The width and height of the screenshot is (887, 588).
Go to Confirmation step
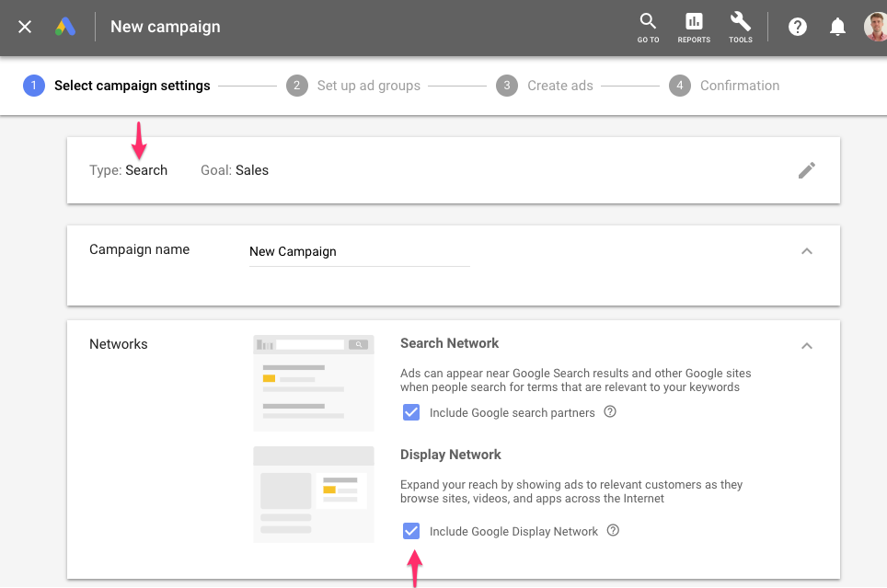(724, 86)
